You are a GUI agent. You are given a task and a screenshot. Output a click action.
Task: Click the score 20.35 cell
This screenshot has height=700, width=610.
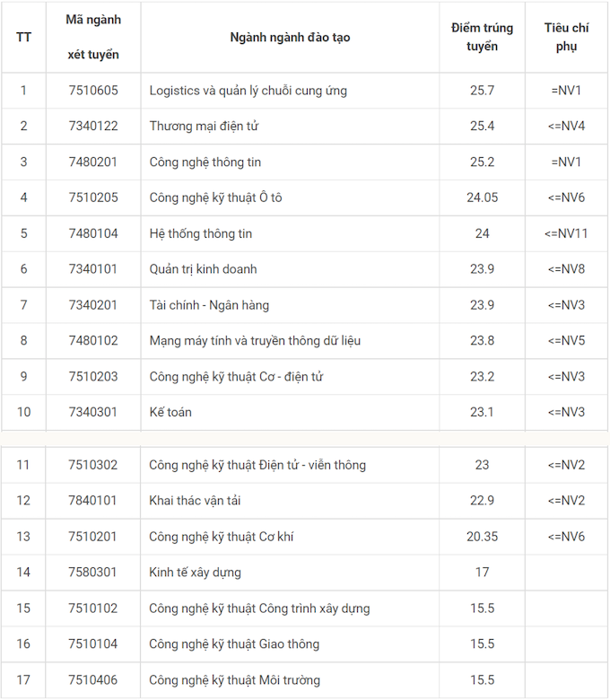click(x=482, y=537)
